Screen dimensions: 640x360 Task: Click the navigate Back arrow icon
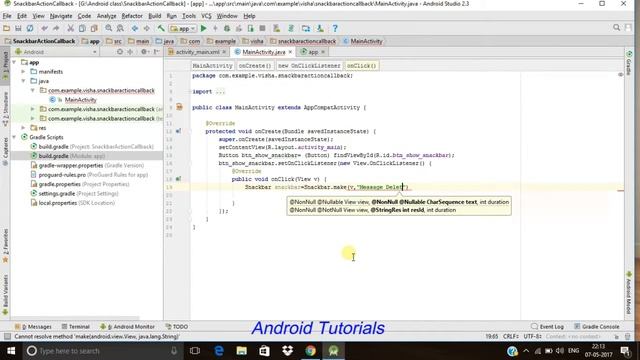(x=135, y=28)
